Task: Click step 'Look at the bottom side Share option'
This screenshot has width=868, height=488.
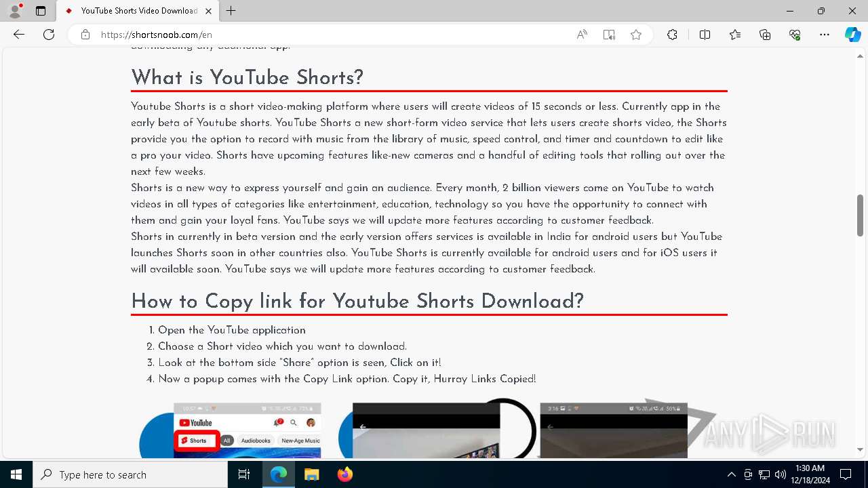Action: pyautogui.click(x=300, y=363)
